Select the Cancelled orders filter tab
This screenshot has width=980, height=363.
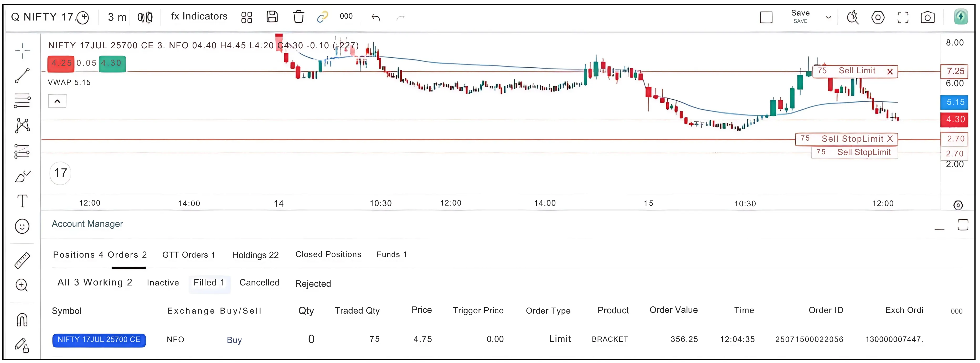point(259,282)
